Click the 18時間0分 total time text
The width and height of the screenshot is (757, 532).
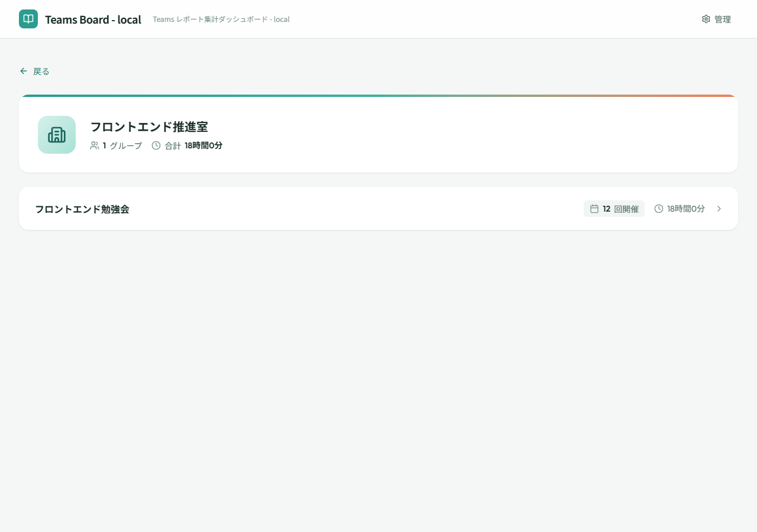pyautogui.click(x=203, y=145)
